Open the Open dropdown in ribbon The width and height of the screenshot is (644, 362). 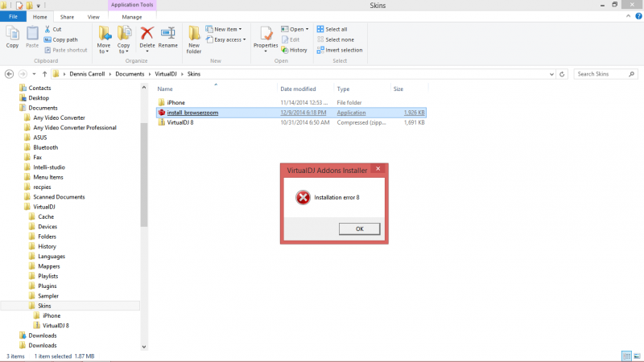[x=295, y=29]
